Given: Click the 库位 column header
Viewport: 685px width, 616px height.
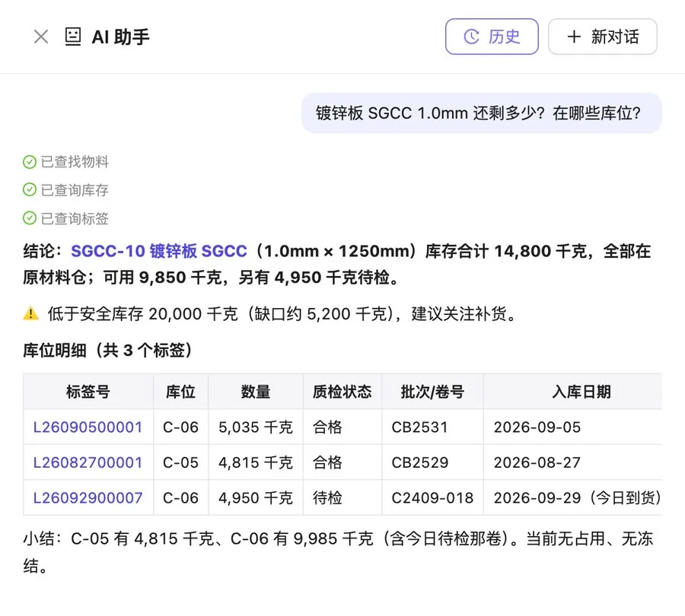Looking at the screenshot, I should 181,392.
